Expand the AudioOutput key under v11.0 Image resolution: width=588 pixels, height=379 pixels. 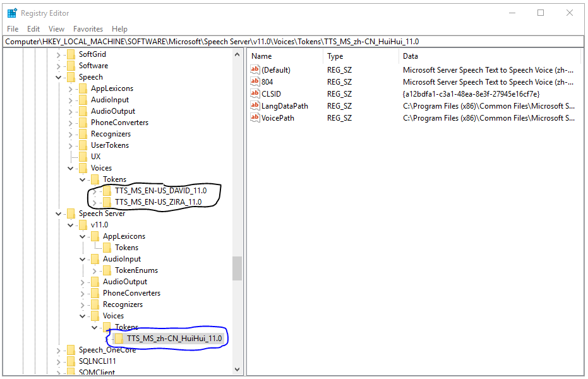point(83,282)
